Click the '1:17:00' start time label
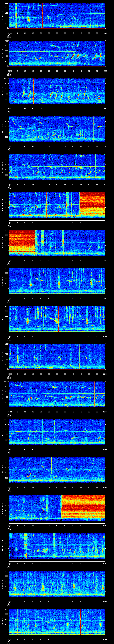This screenshot has width=114, height=644. (x=9, y=639)
